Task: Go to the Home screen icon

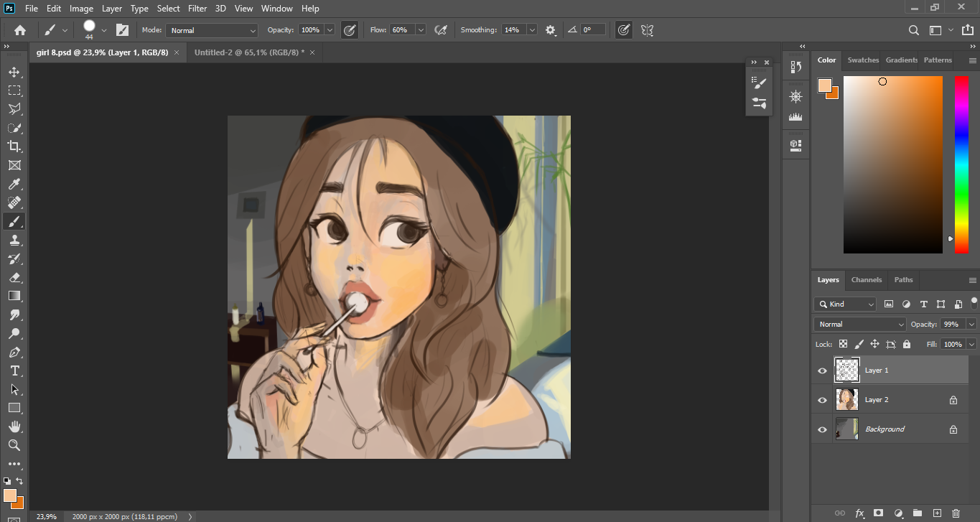Action: coord(20,30)
